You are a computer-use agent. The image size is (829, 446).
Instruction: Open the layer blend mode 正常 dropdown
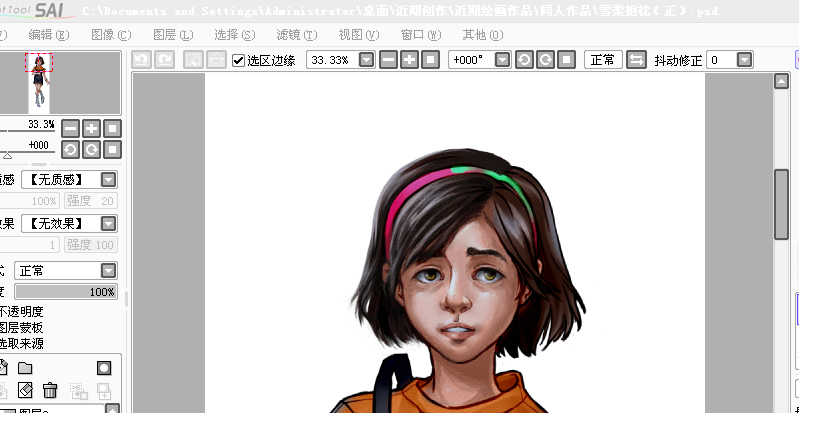click(x=108, y=271)
